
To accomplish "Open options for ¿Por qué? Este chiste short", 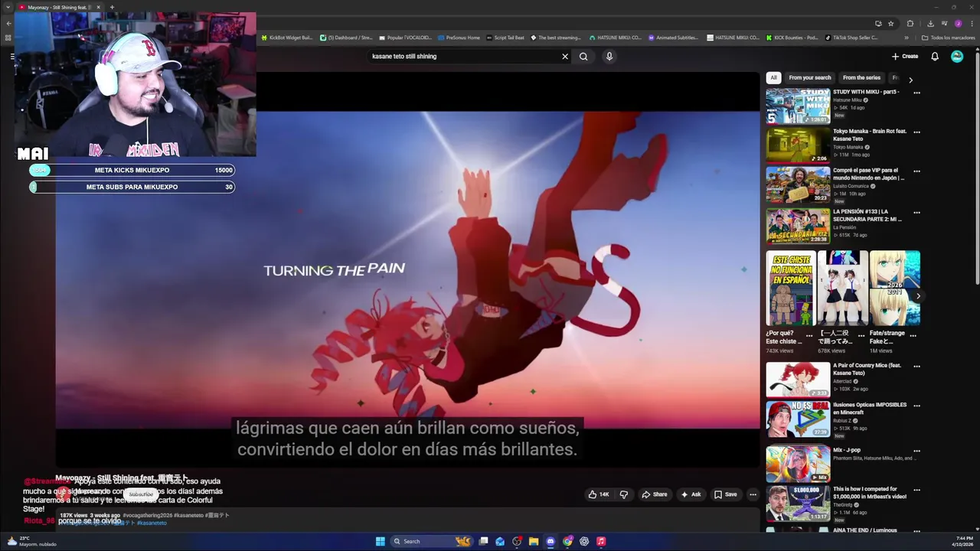I will [x=809, y=335].
